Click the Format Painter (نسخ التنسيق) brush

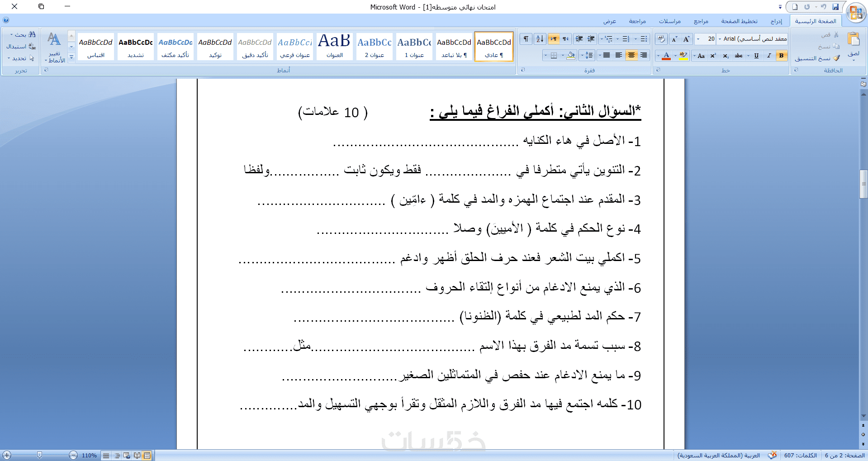[817, 58]
